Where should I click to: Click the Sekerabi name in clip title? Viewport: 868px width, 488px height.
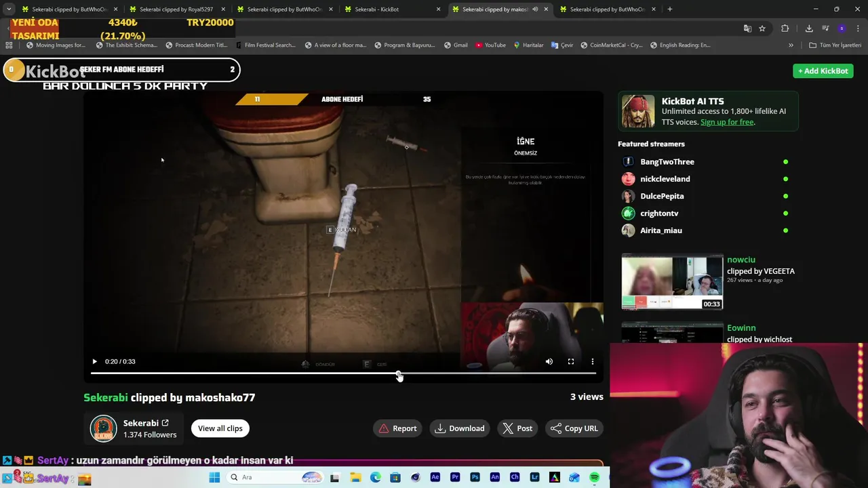click(106, 398)
